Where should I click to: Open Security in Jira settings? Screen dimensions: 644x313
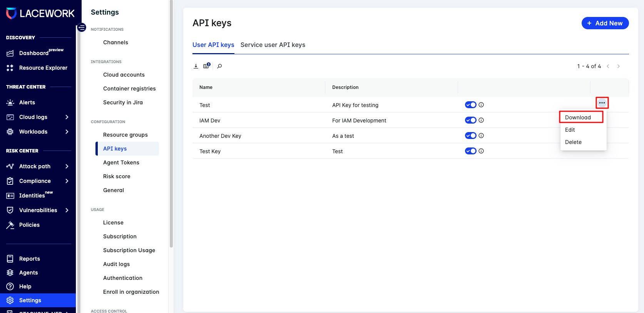pyautogui.click(x=123, y=102)
